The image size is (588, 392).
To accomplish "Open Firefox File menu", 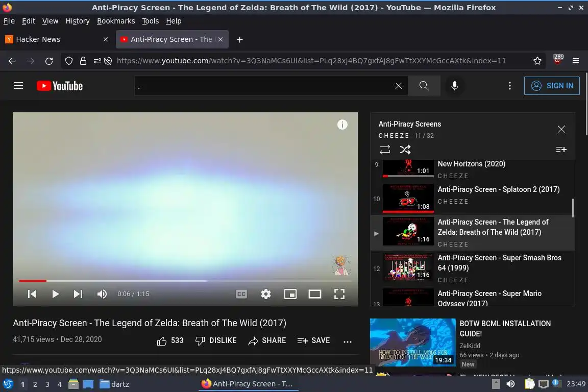I will 9,21.
